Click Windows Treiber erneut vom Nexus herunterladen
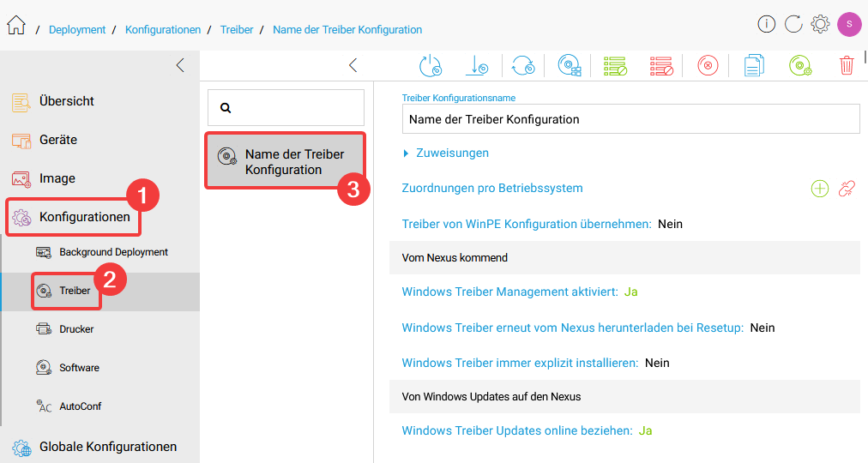This screenshot has width=868, height=463. click(572, 328)
